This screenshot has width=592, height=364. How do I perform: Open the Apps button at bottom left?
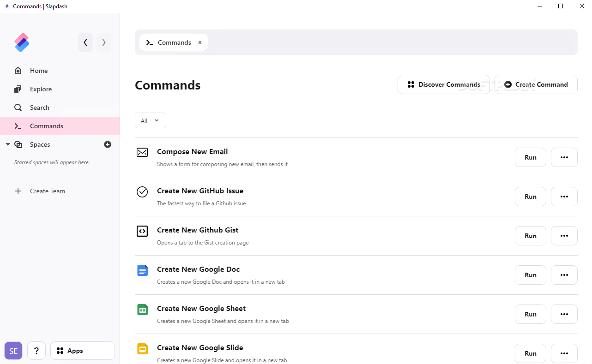83,351
